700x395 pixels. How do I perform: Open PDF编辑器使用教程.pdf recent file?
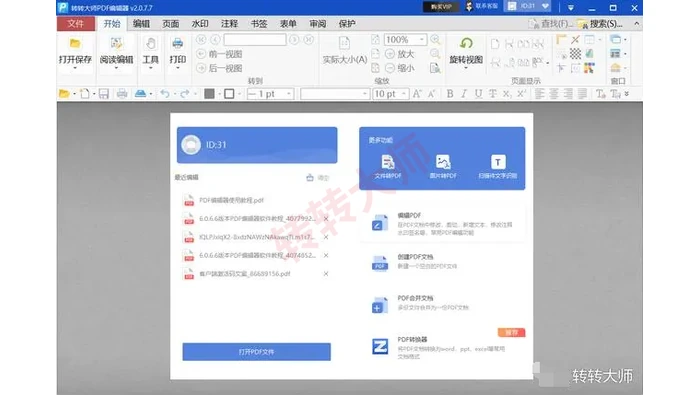231,200
